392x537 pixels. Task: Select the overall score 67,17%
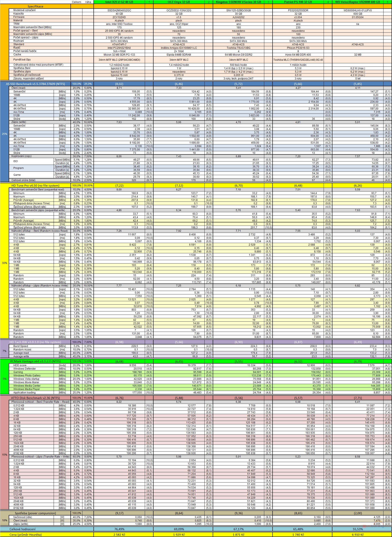coord(238,529)
